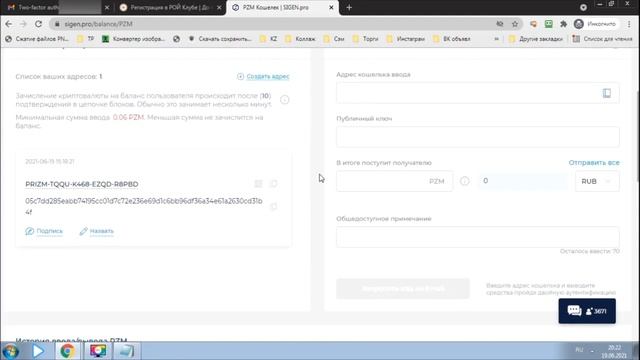Viewport: 640px width, 360px height.
Task: Switch to Регистрация в РОЙ Клубе tab
Action: click(x=170, y=7)
